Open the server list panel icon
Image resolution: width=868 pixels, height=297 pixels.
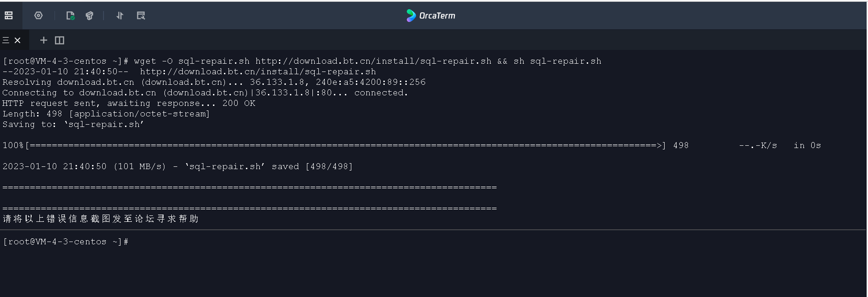(x=9, y=16)
